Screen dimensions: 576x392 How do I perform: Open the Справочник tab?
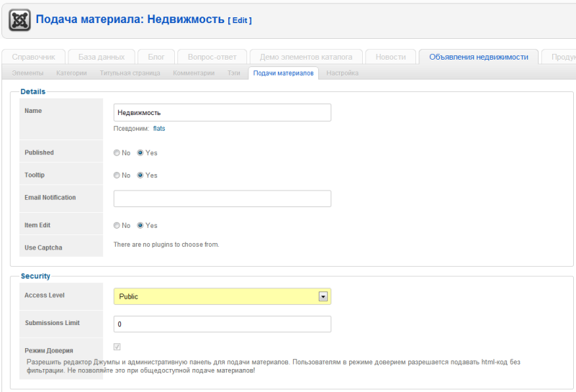point(34,57)
